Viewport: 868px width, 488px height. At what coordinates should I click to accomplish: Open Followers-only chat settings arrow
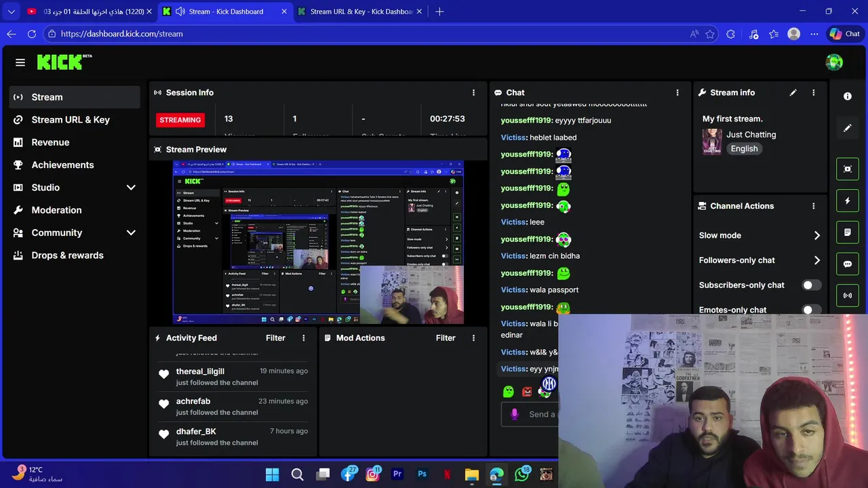[816, 260]
